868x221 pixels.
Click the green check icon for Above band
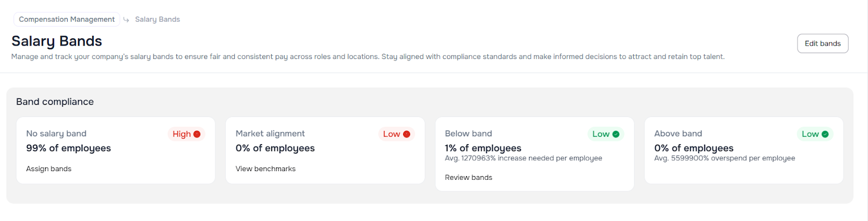point(825,134)
